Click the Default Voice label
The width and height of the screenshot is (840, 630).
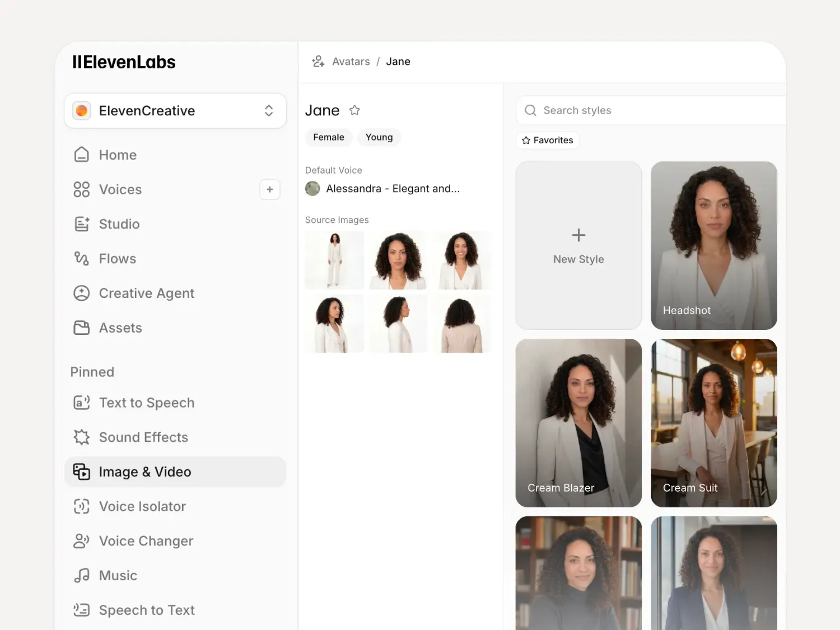click(x=334, y=170)
